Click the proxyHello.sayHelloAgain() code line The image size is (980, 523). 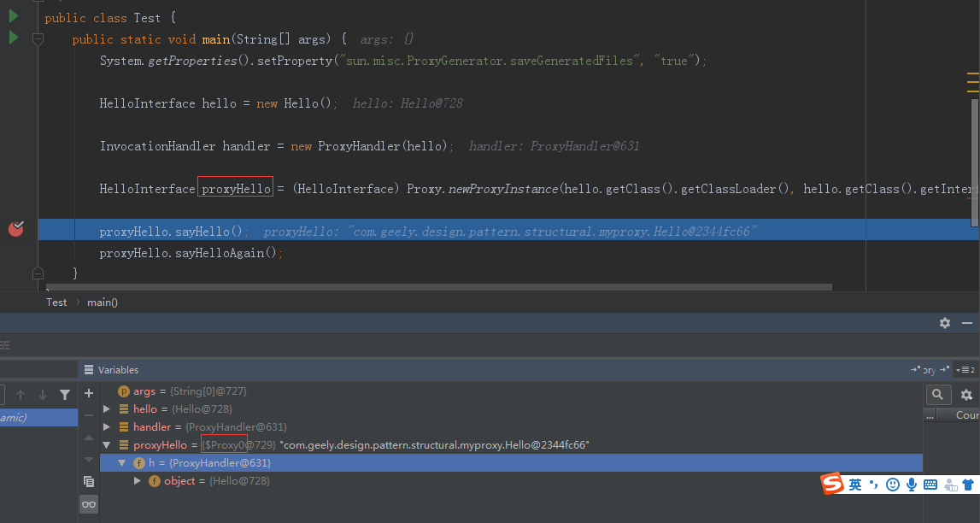(x=191, y=253)
